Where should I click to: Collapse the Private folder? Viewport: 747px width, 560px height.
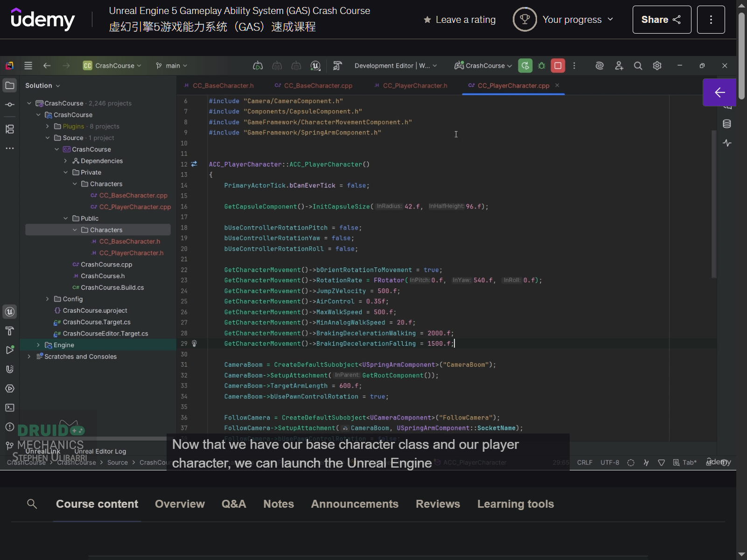point(65,173)
